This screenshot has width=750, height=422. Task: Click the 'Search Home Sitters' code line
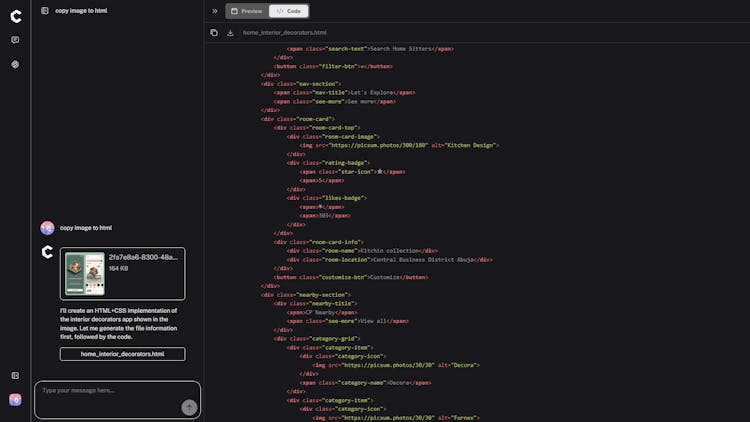(370, 49)
